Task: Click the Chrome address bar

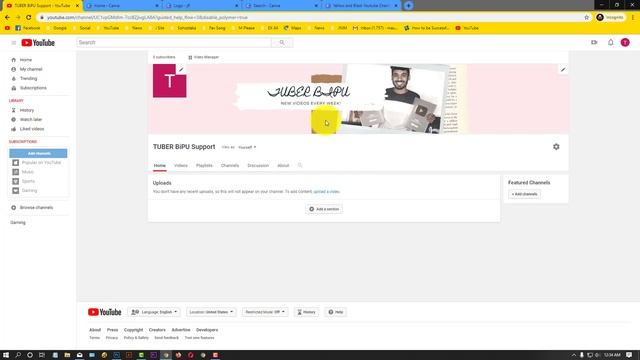Action: click(310, 18)
